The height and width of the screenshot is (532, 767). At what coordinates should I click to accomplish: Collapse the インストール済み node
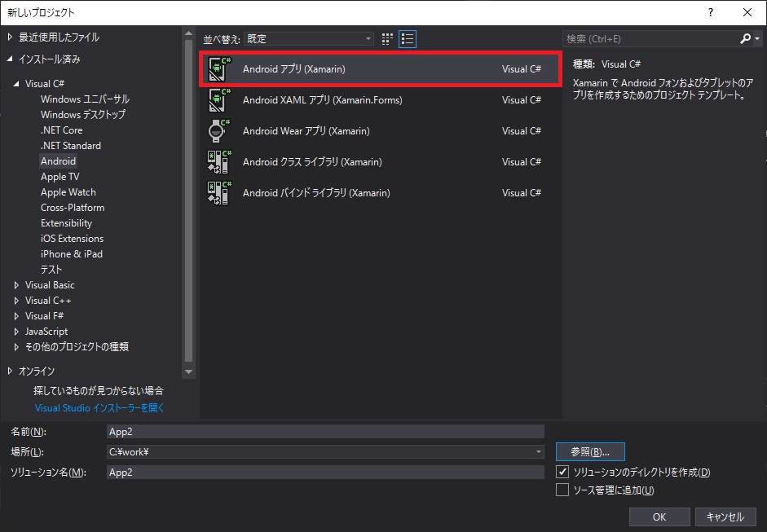pos(10,59)
